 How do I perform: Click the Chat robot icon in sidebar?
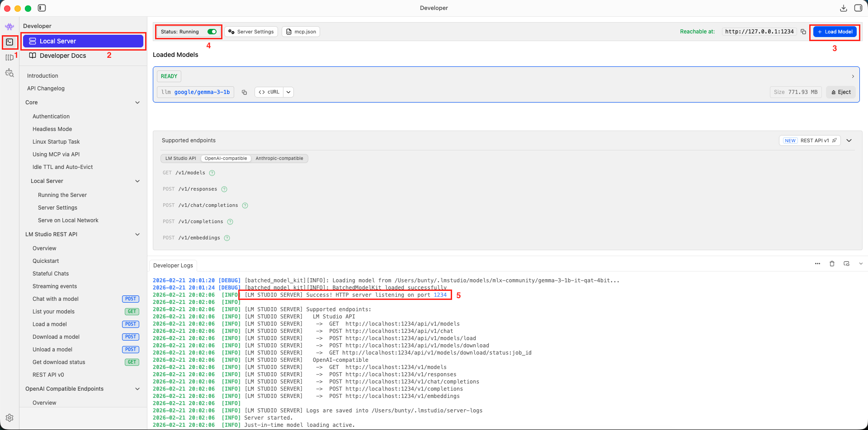click(9, 27)
